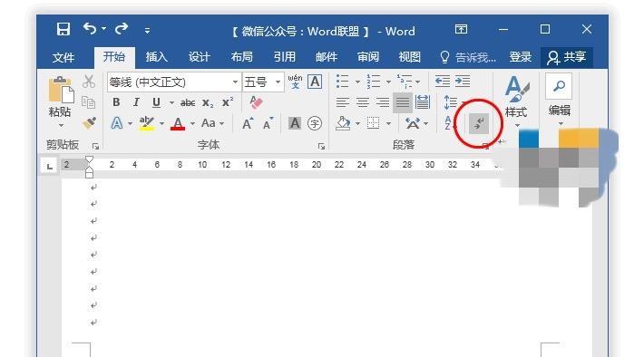Toggle the show/hide paragraph marks button
The height and width of the screenshot is (357, 644).
[x=479, y=123]
